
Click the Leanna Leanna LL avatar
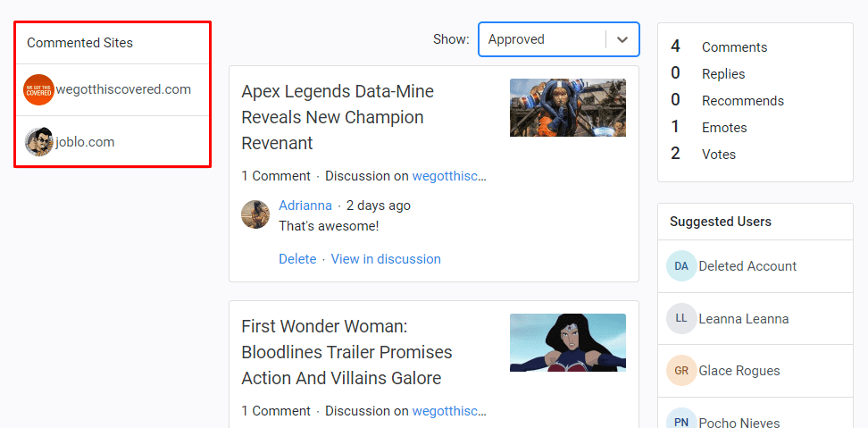681,318
